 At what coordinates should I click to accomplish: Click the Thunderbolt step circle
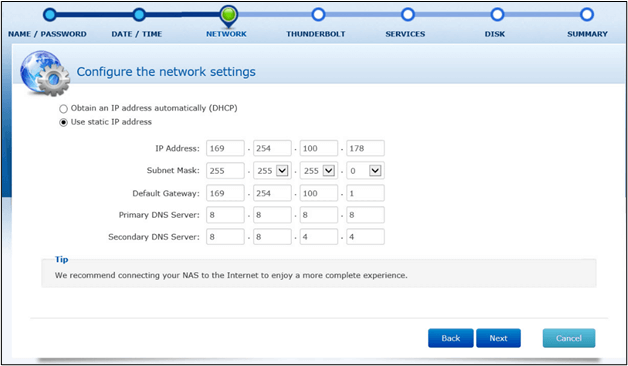click(x=318, y=15)
